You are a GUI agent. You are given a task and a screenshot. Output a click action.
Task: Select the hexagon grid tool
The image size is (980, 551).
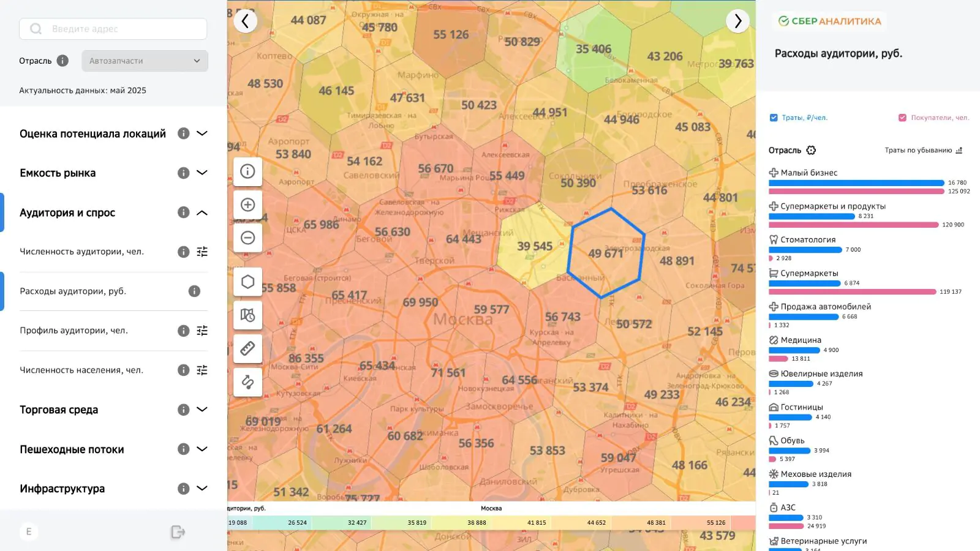click(x=247, y=282)
